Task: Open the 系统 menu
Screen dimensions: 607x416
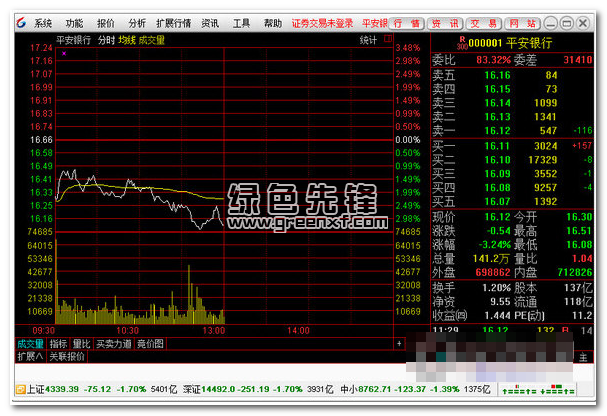Action: (43, 23)
